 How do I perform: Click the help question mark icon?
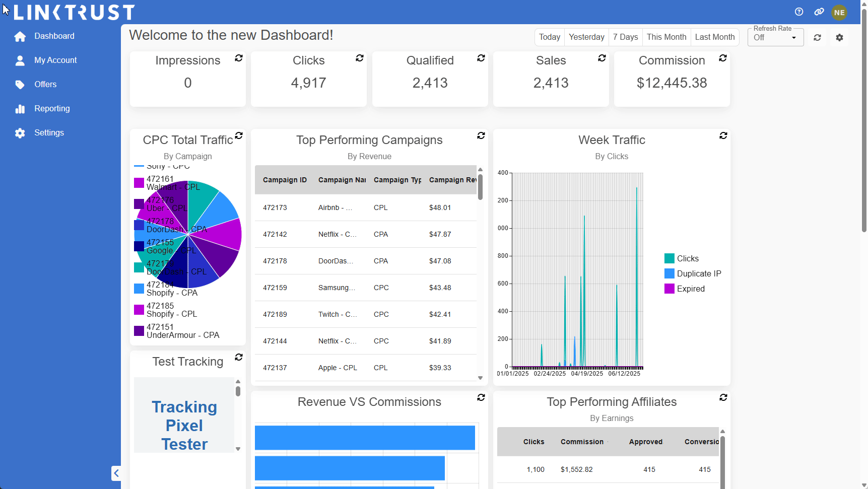pos(799,12)
